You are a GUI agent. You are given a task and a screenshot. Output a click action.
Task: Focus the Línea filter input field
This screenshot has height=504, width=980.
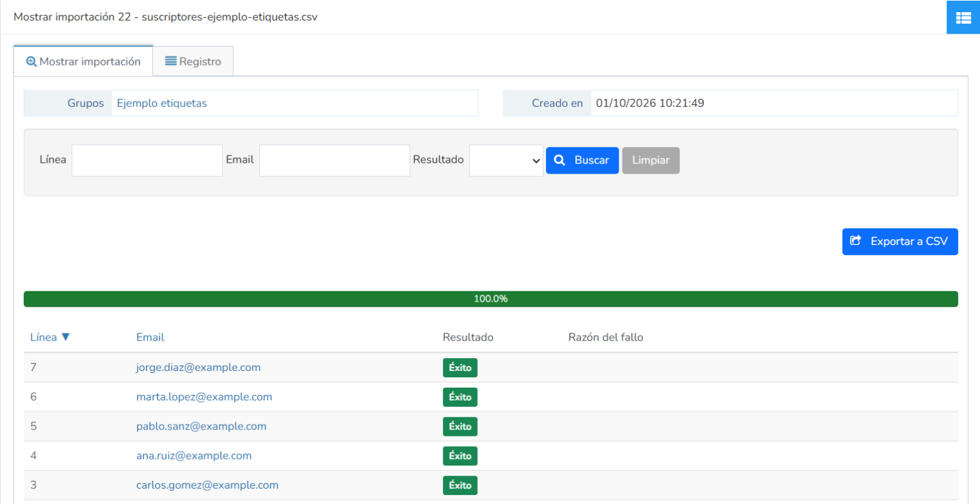[x=147, y=160]
